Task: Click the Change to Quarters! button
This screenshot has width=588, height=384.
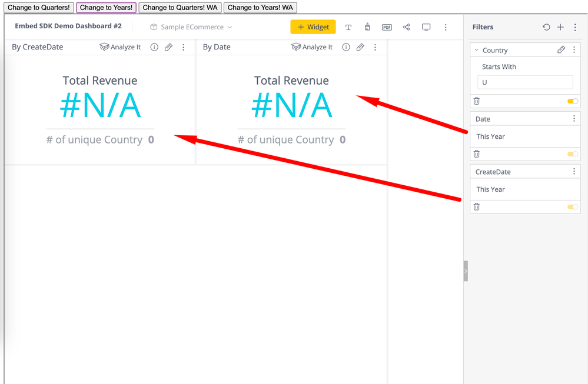Action: tap(39, 8)
